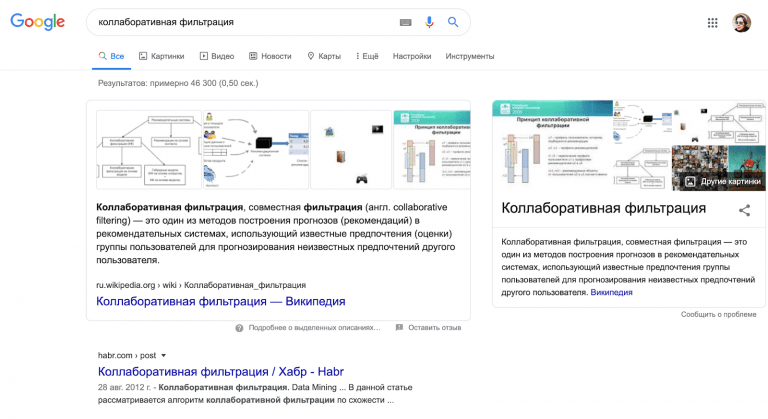Open the Коллаборативная фильтрация / Хабр - Habr result
The height and width of the screenshot is (419, 768).
click(x=220, y=371)
